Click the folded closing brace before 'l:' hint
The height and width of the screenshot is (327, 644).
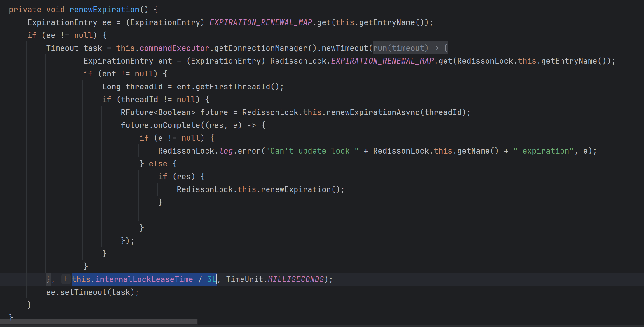tap(48, 279)
